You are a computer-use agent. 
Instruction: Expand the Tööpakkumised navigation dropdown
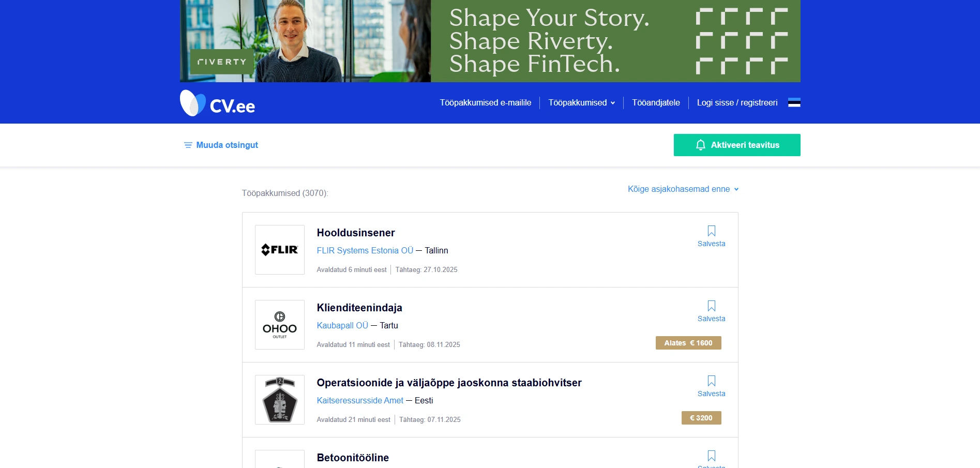[x=581, y=102]
